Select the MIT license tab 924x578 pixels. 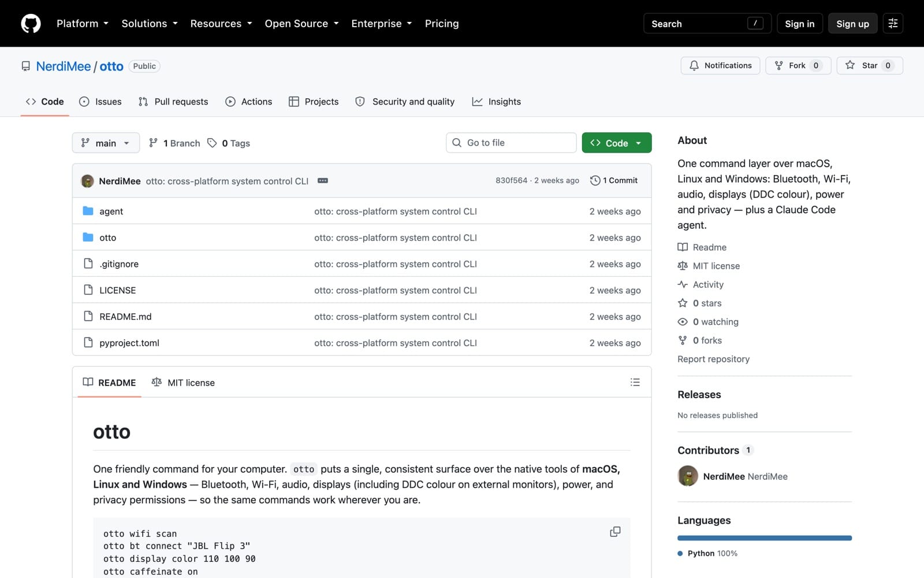point(183,383)
